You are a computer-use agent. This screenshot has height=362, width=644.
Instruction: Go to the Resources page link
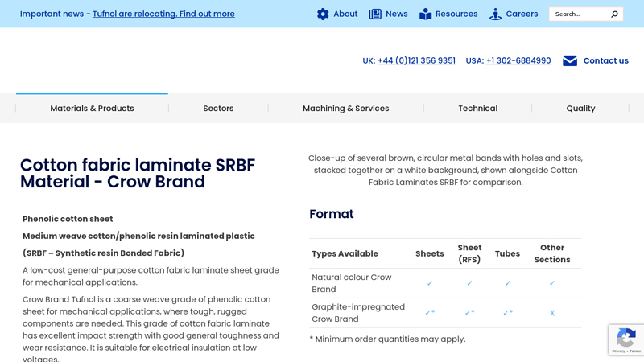(456, 14)
